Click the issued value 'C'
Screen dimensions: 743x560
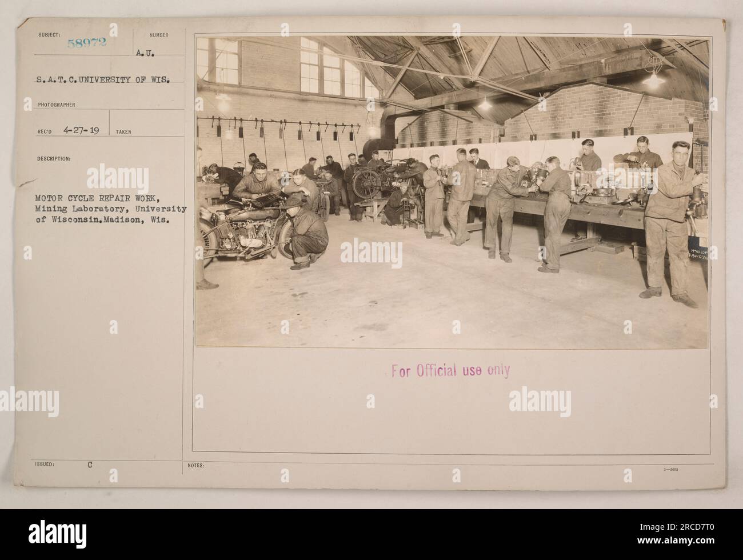(x=91, y=465)
